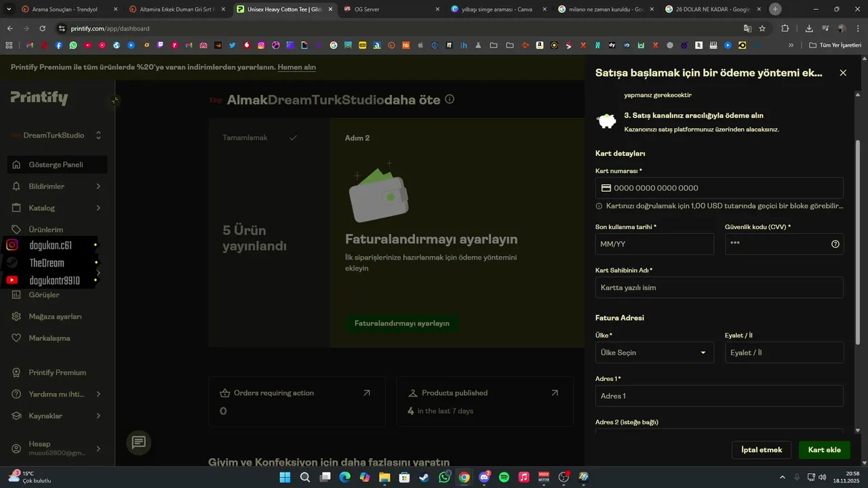The height and width of the screenshot is (488, 868).
Task: Click the Faturalandırmayı ayarlayın button
Action: coord(401,323)
